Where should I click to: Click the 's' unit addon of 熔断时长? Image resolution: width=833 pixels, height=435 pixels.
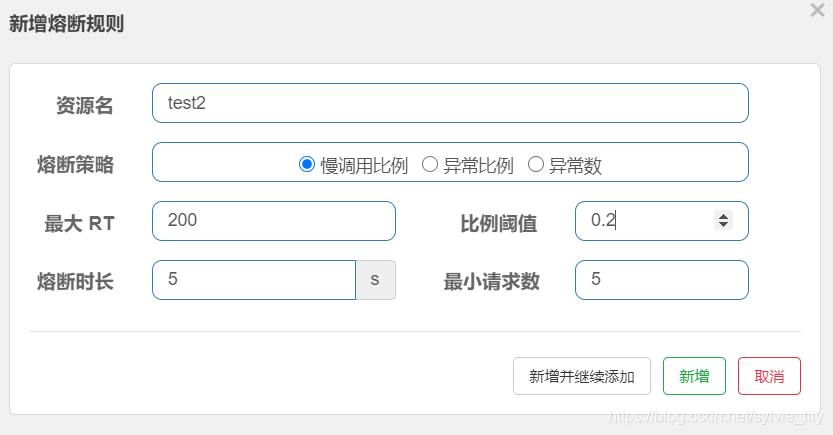[x=376, y=280]
